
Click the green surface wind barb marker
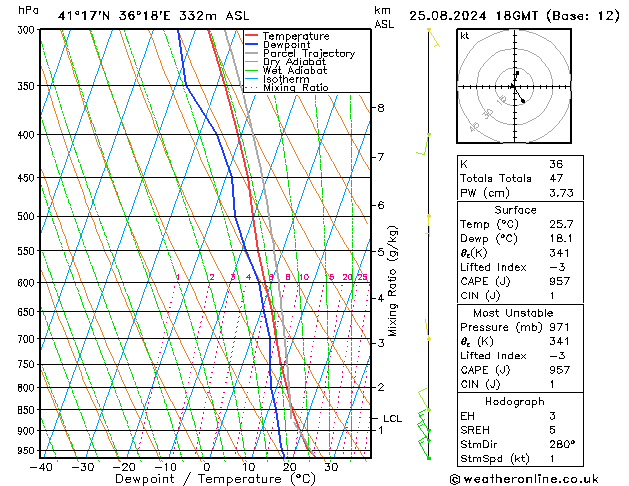tap(429, 458)
